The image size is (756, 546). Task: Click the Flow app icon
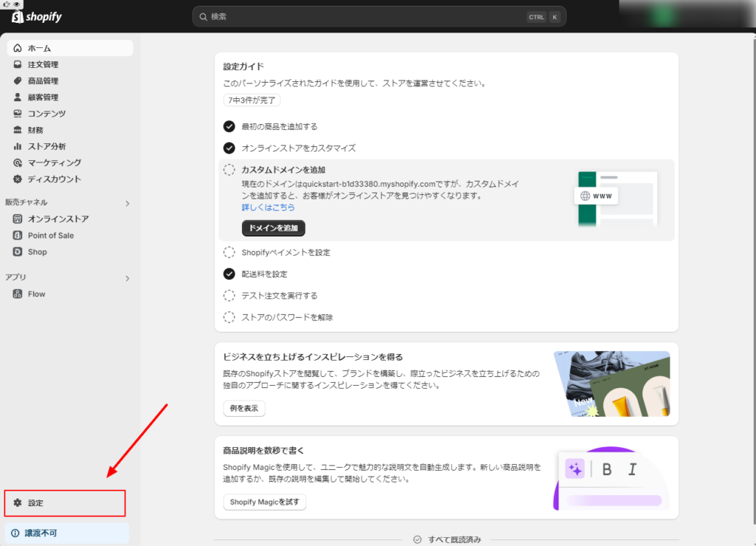[18, 294]
